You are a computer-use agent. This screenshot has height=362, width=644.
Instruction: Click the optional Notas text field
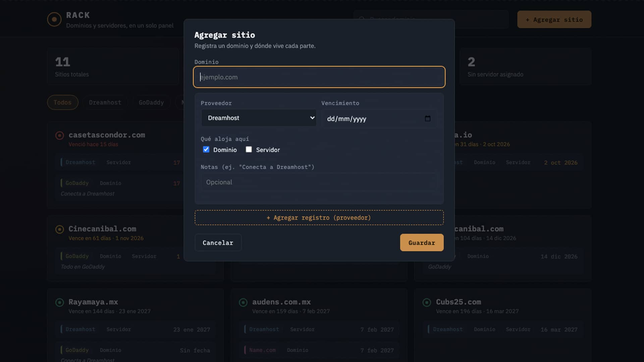(319, 182)
